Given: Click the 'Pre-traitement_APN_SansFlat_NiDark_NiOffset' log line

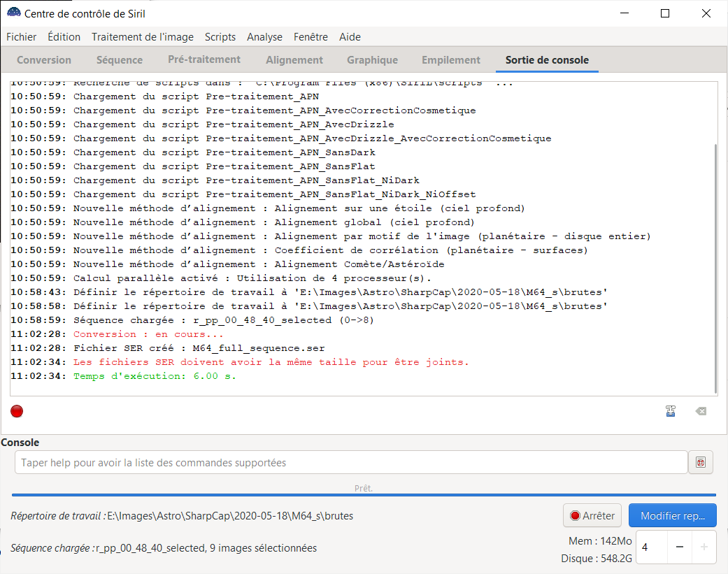Looking at the screenshot, I should coord(243,194).
